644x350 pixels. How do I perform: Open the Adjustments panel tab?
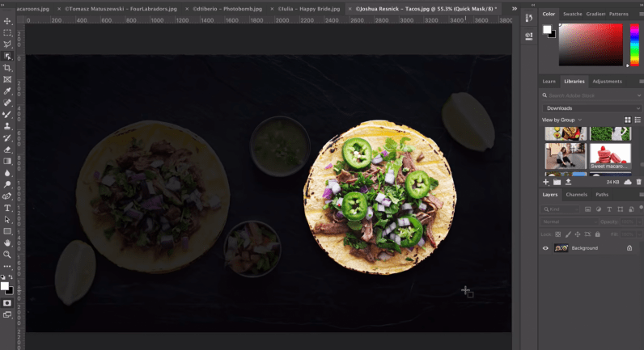click(x=607, y=82)
